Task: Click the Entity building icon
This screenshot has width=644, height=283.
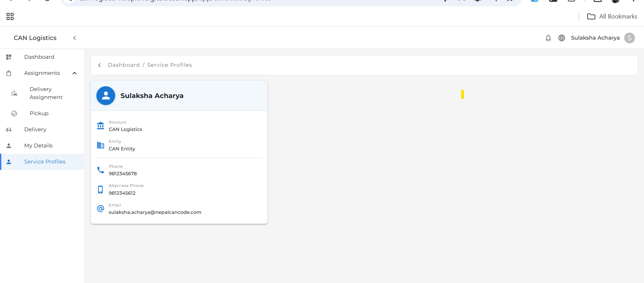Action: tap(100, 145)
